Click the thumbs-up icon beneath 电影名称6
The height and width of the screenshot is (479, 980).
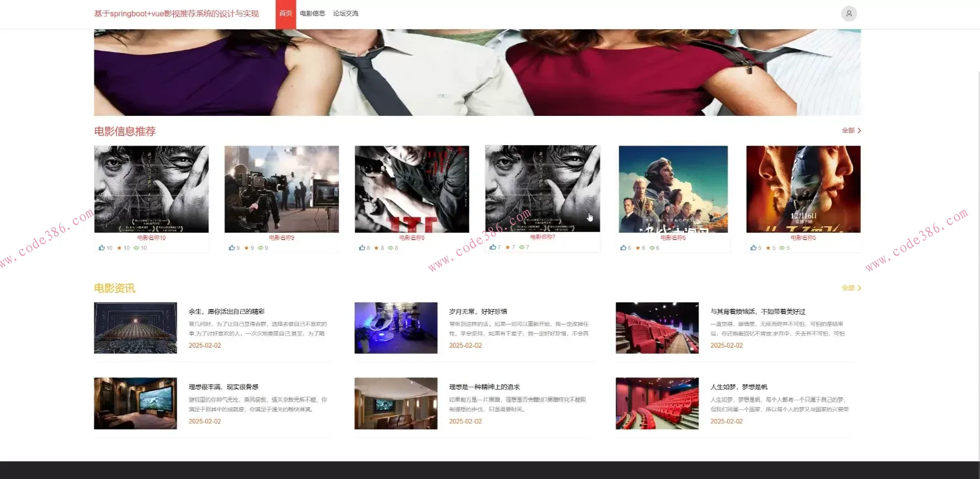pyautogui.click(x=623, y=248)
